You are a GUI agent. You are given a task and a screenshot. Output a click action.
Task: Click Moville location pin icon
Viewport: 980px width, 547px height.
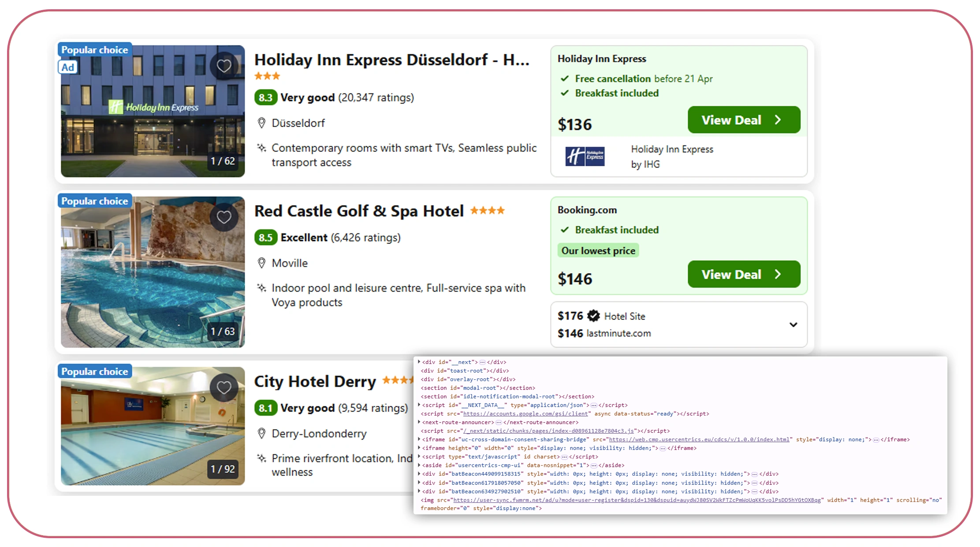pos(261,263)
